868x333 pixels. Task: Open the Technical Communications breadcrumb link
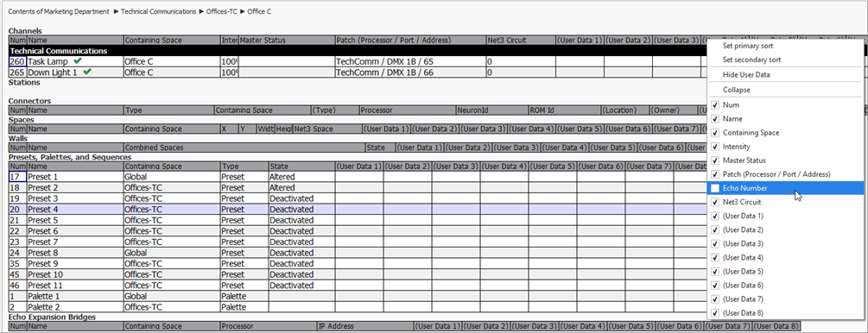tap(158, 11)
